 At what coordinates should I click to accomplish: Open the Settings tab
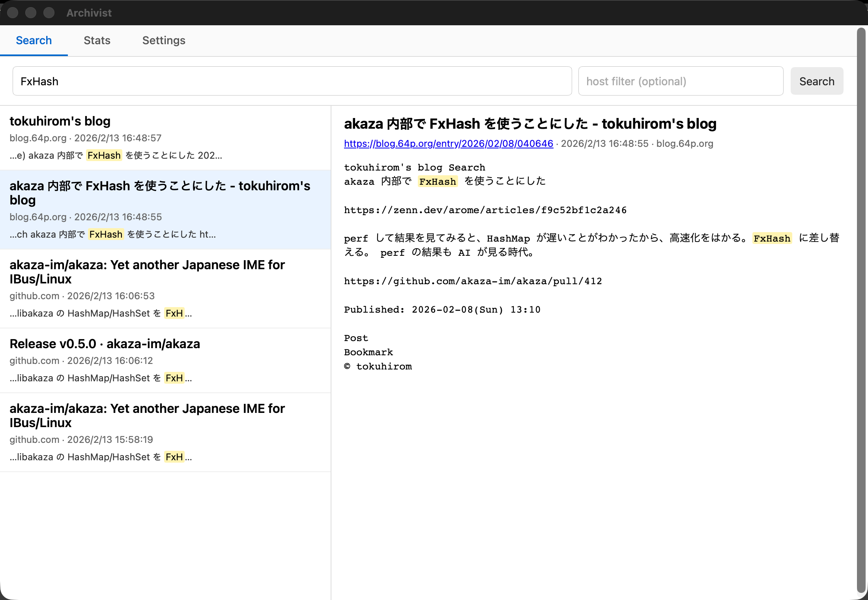coord(163,40)
